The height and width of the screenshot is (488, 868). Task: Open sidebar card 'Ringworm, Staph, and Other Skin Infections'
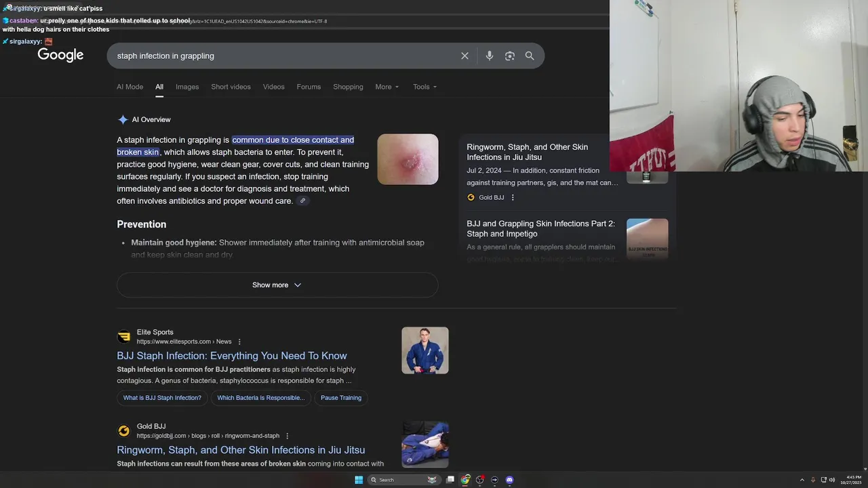(528, 152)
